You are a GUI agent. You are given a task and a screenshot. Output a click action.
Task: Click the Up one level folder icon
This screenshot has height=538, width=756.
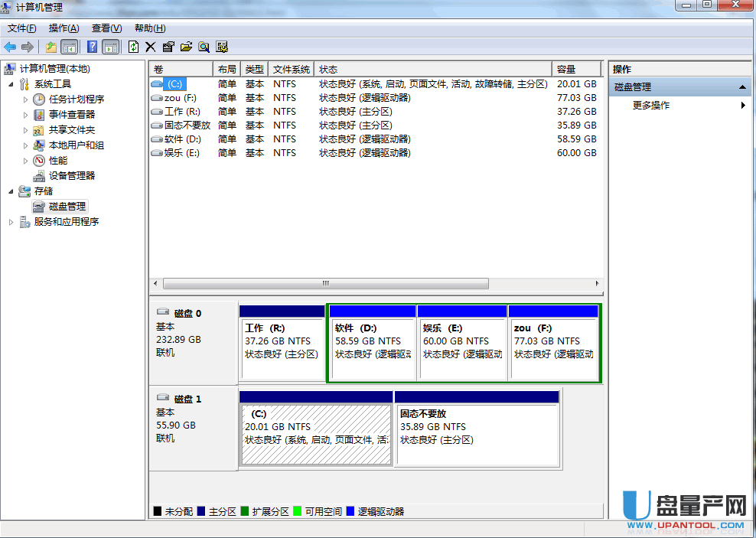click(x=51, y=47)
